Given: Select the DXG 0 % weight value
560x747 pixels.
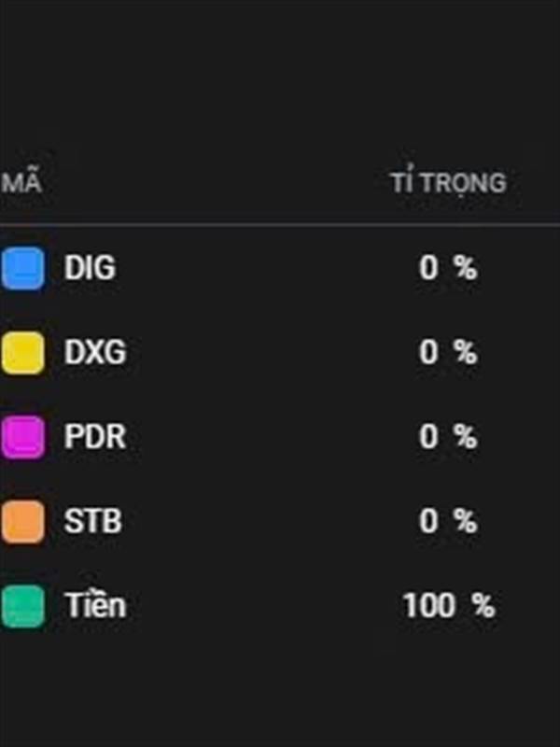Looking at the screenshot, I should (x=448, y=353).
